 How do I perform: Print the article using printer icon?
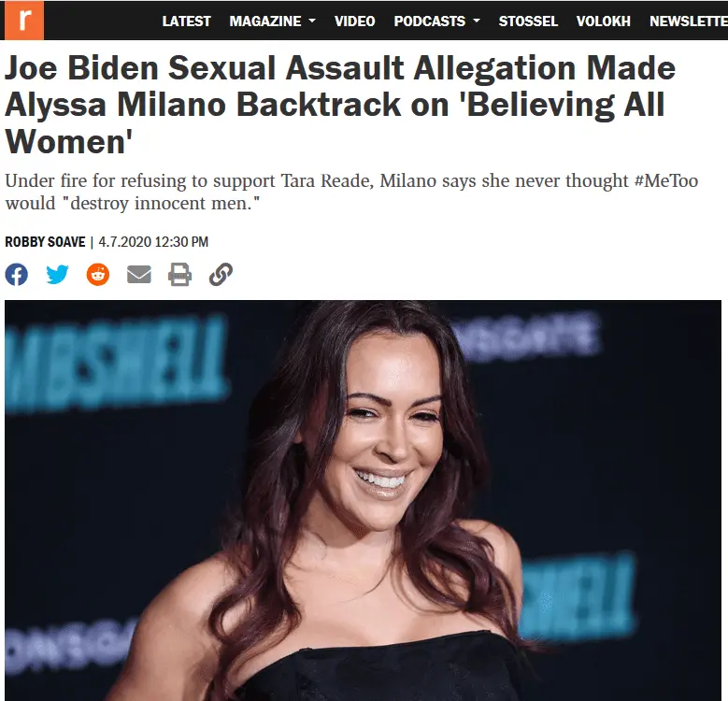pos(179,275)
